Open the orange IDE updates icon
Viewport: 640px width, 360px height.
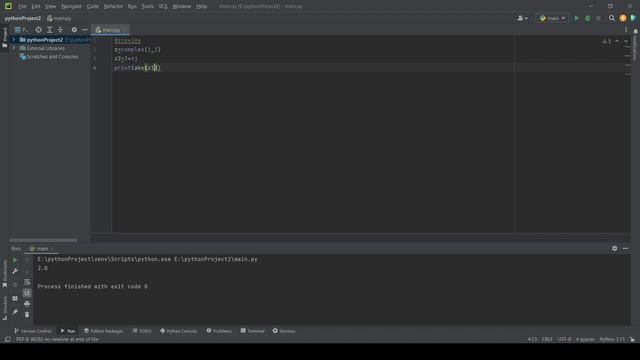tap(622, 18)
